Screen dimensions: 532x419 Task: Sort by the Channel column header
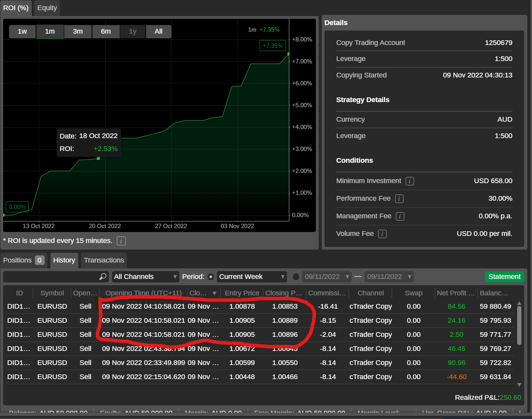(x=371, y=293)
